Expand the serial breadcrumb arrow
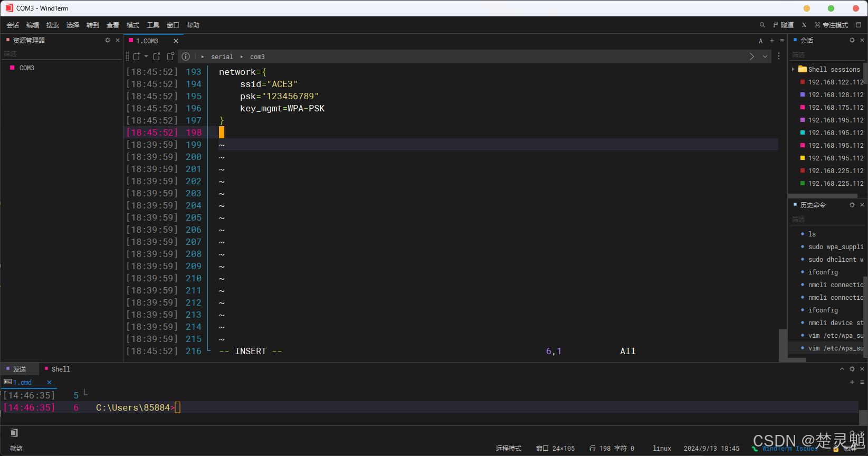This screenshot has height=456, width=868. coord(203,56)
